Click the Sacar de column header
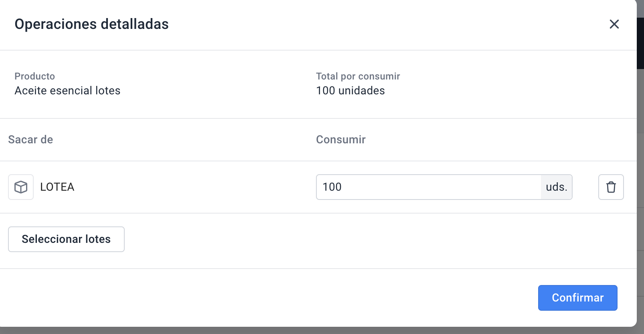This screenshot has height=334, width=644. [x=30, y=140]
